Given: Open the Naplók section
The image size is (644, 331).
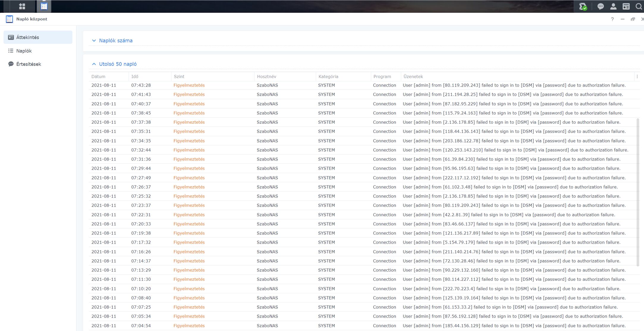Looking at the screenshot, I should pyautogui.click(x=38, y=51).
